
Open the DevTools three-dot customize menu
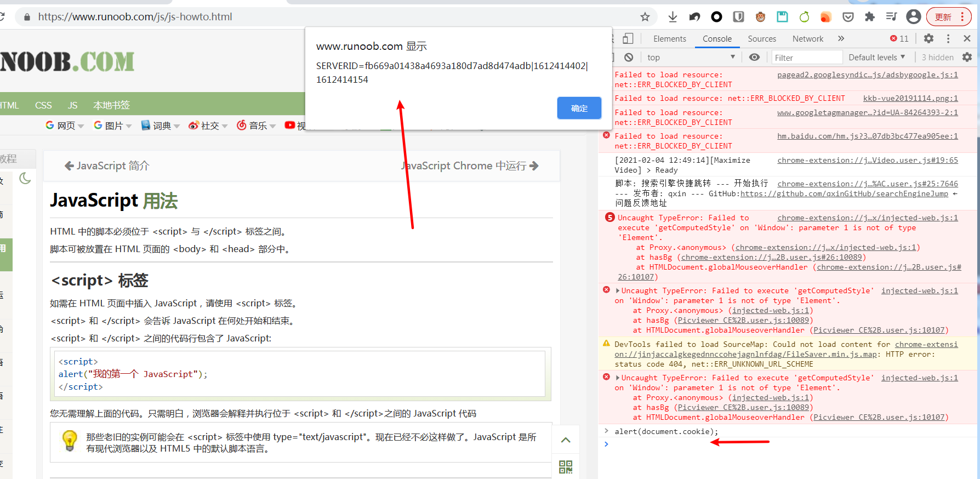pyautogui.click(x=948, y=38)
